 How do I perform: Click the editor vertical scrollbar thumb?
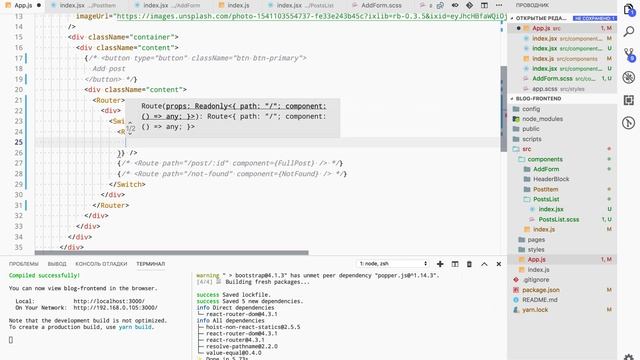coord(504,109)
